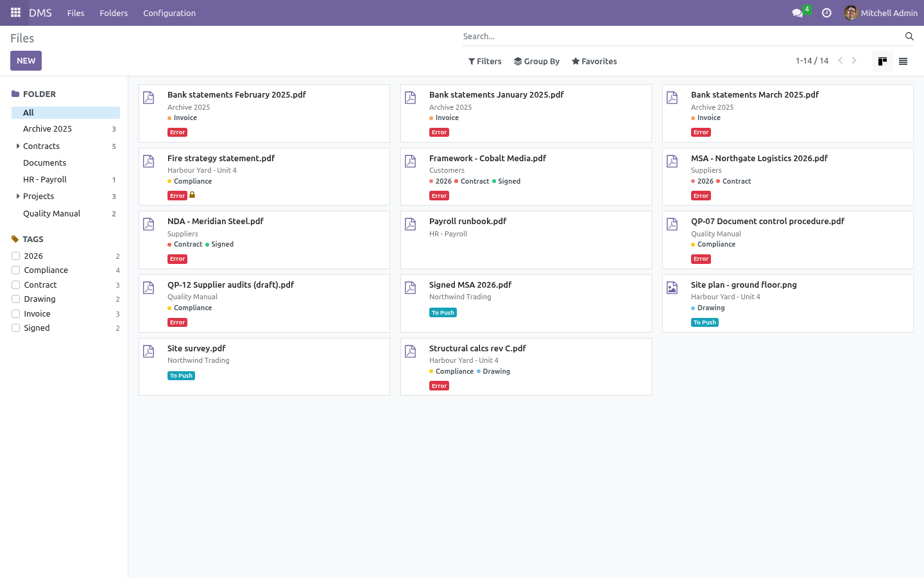Click Mitchell Admin user avatar
Image resolution: width=924 pixels, height=578 pixels.
click(x=851, y=13)
